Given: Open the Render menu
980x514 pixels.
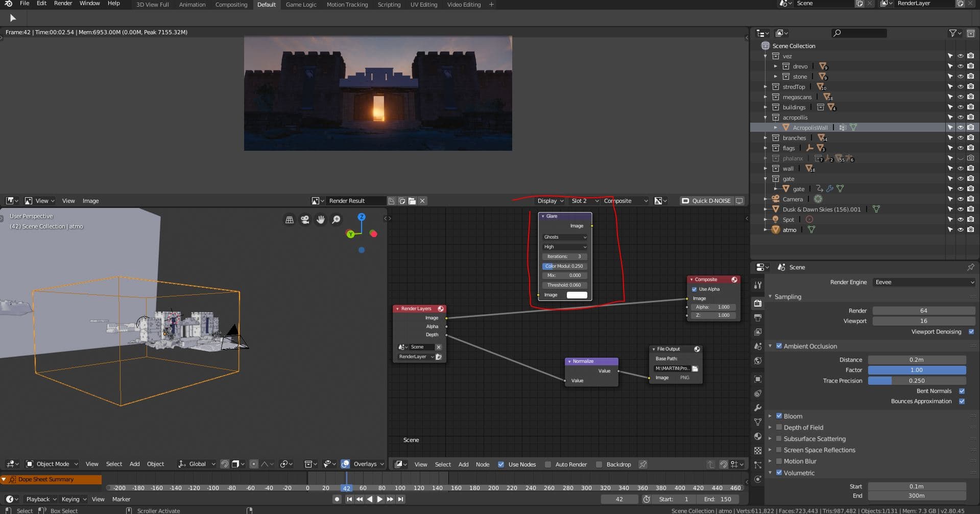Looking at the screenshot, I should (x=63, y=4).
